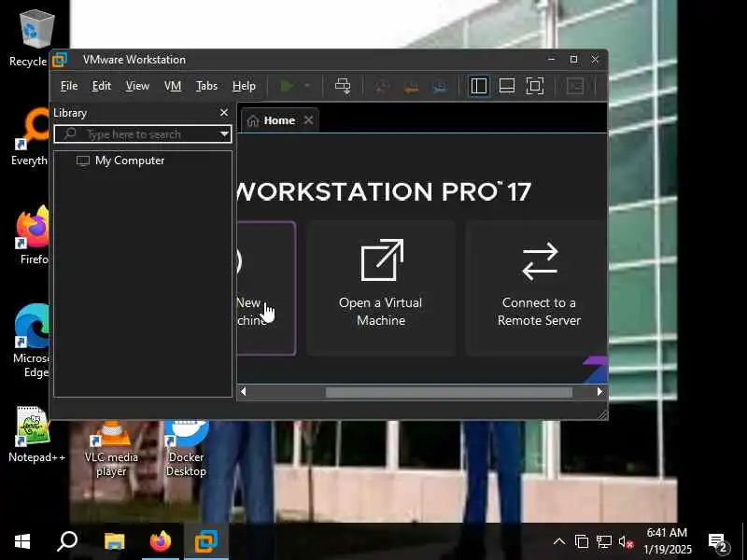The width and height of the screenshot is (747, 560).
Task: Enter full screen mode icon
Action: point(534,86)
